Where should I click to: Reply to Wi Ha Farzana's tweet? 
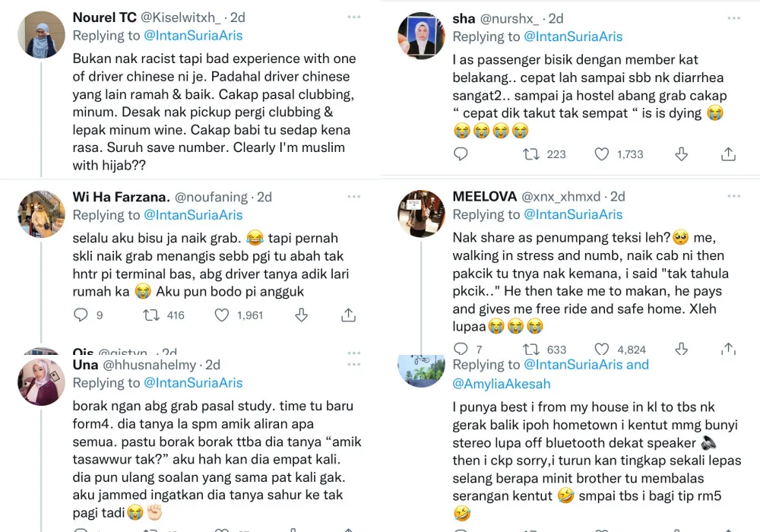tap(81, 315)
